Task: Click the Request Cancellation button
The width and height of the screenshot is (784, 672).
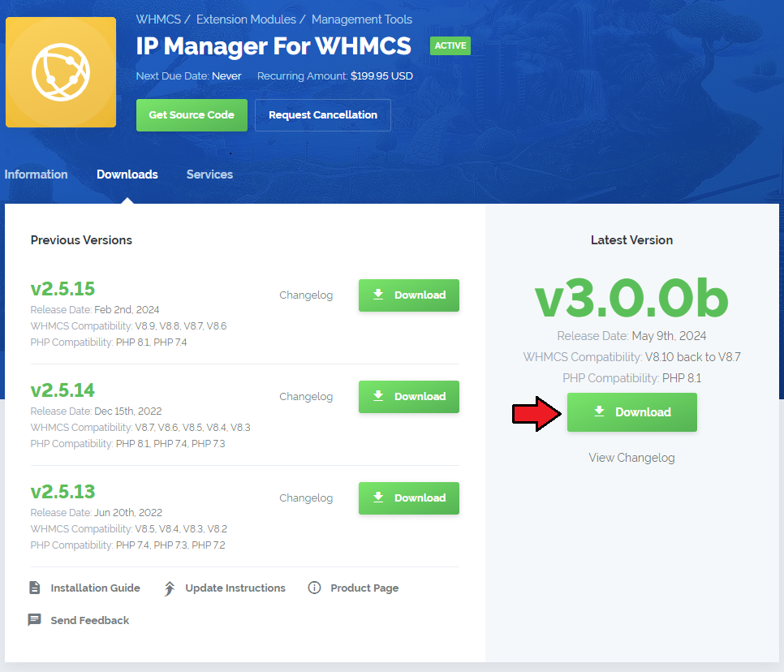Action: point(323,115)
